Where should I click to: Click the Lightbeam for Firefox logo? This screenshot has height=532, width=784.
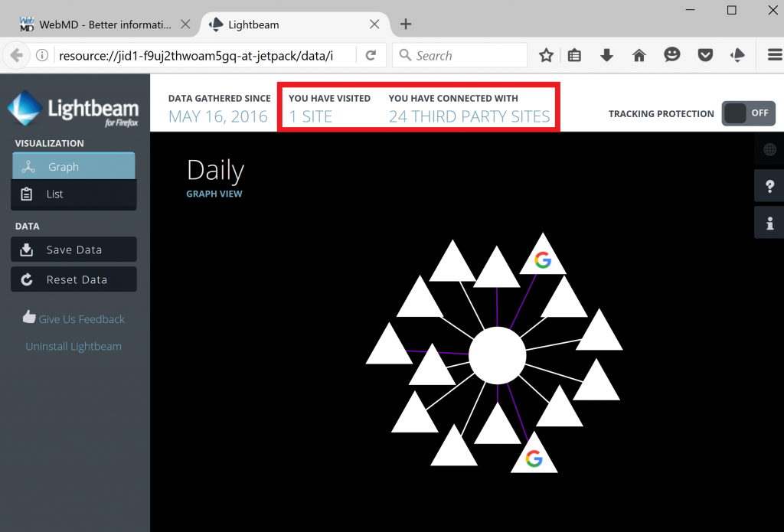[73, 109]
